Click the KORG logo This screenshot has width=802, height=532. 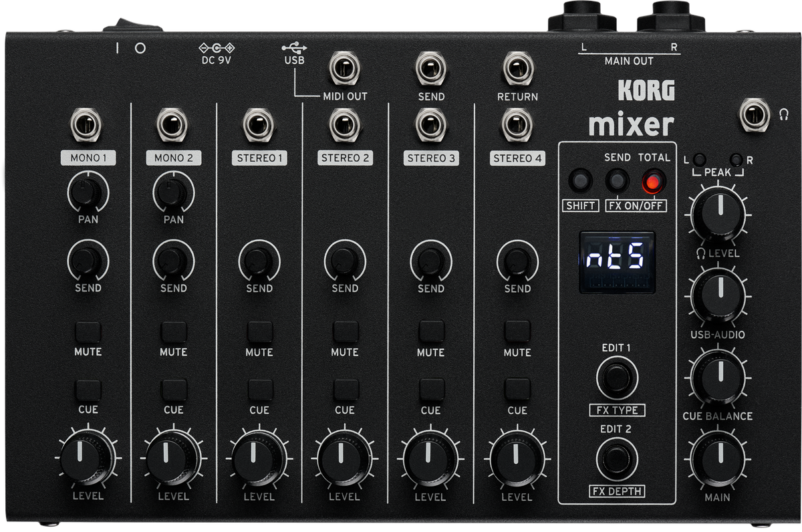click(x=646, y=90)
